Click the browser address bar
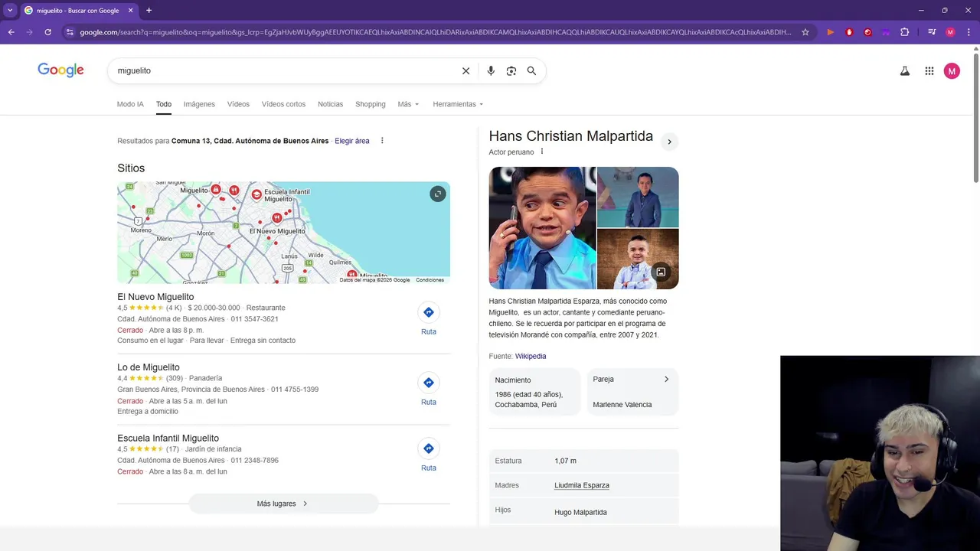The image size is (980, 551). 435,32
